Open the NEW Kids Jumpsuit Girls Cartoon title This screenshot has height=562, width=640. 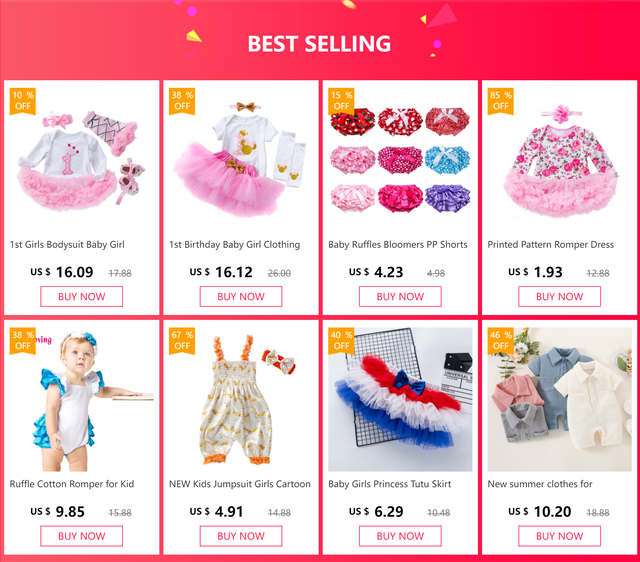tap(240, 484)
